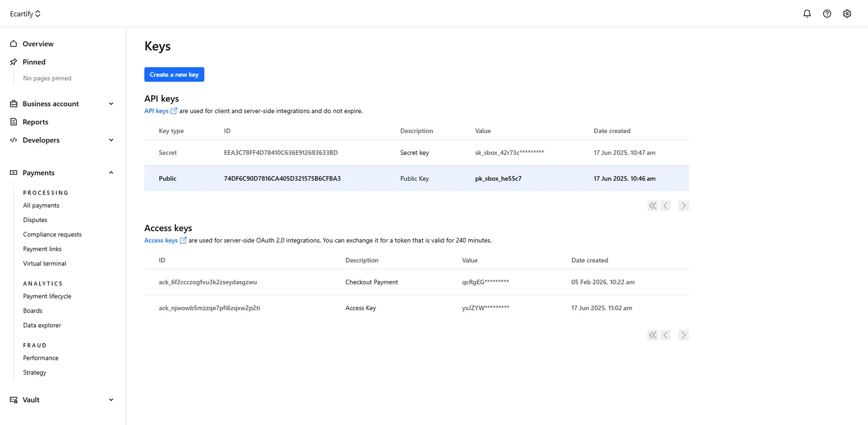868x425 pixels.
Task: Select the Checkout Payment access key description
Action: 372,282
